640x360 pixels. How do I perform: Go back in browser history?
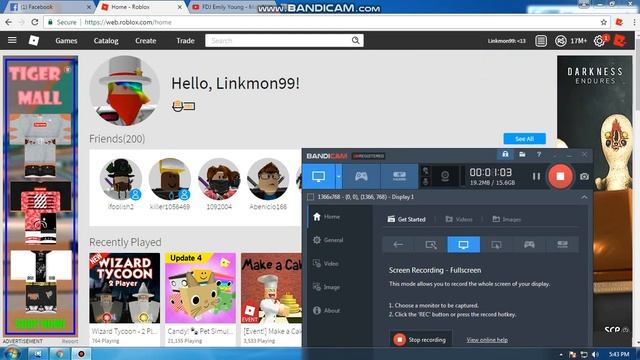tap(9, 22)
